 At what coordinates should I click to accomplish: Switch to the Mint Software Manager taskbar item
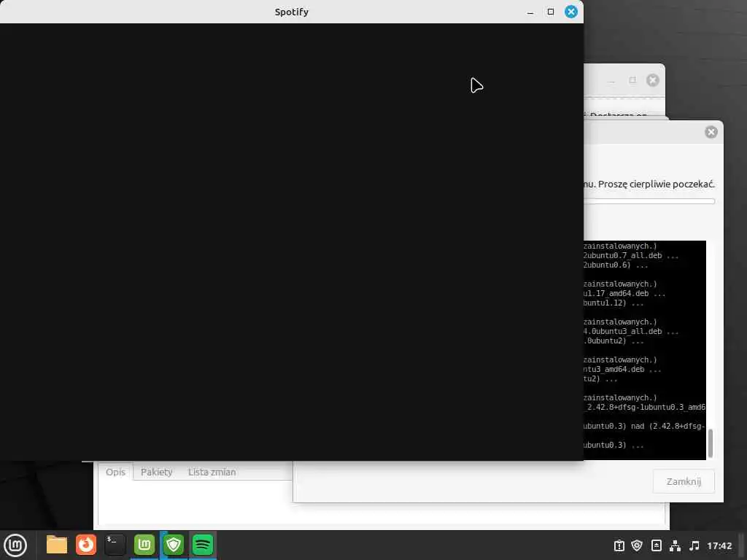144,545
